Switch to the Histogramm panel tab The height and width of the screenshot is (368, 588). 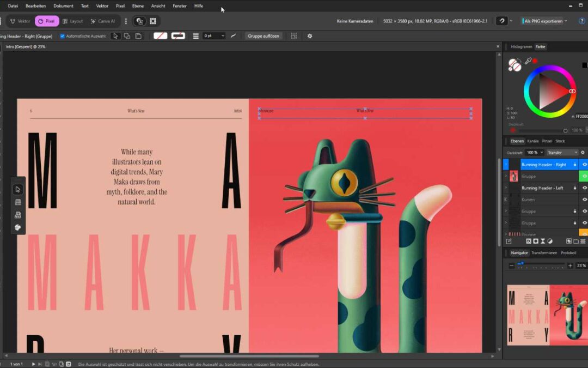(x=521, y=46)
